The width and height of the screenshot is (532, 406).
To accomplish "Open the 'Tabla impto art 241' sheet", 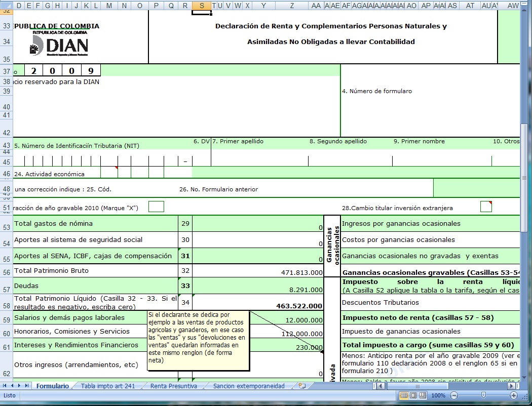I will [108, 386].
